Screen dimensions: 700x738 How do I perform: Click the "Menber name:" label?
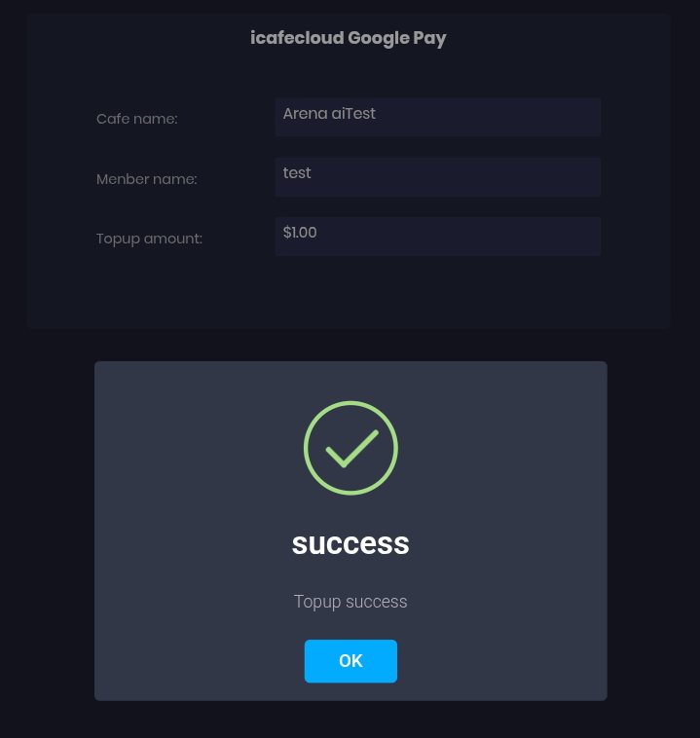pos(146,179)
